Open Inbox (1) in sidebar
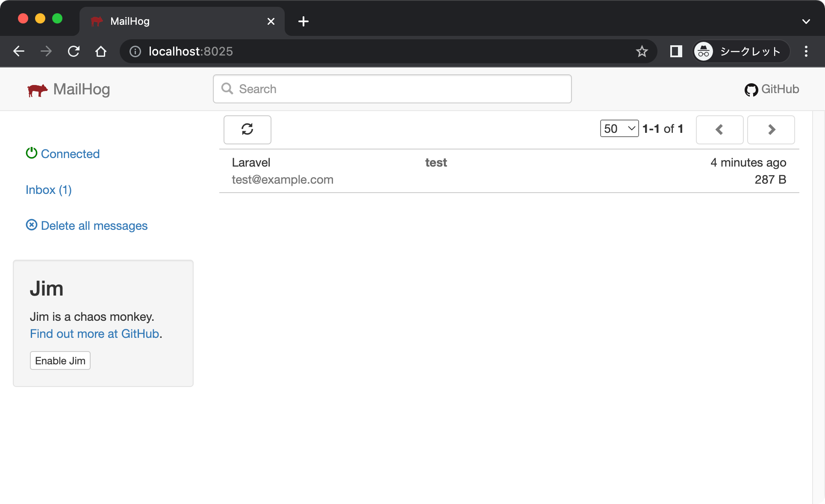825x504 pixels. 49,190
